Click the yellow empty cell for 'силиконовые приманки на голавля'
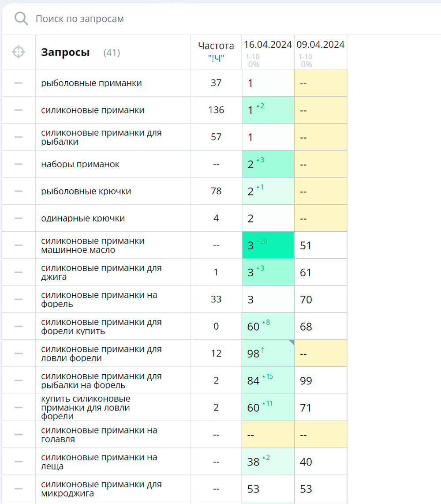This screenshot has width=441, height=504. tap(268, 435)
